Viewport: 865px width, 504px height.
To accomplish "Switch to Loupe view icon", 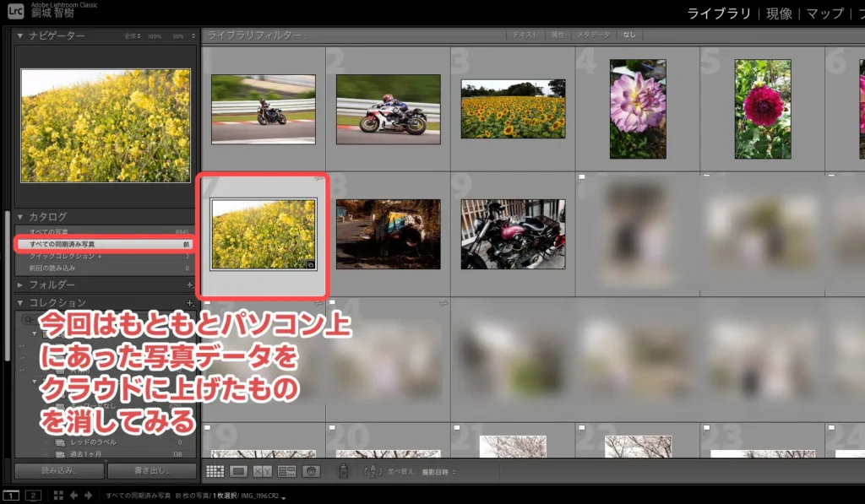I will point(239,471).
